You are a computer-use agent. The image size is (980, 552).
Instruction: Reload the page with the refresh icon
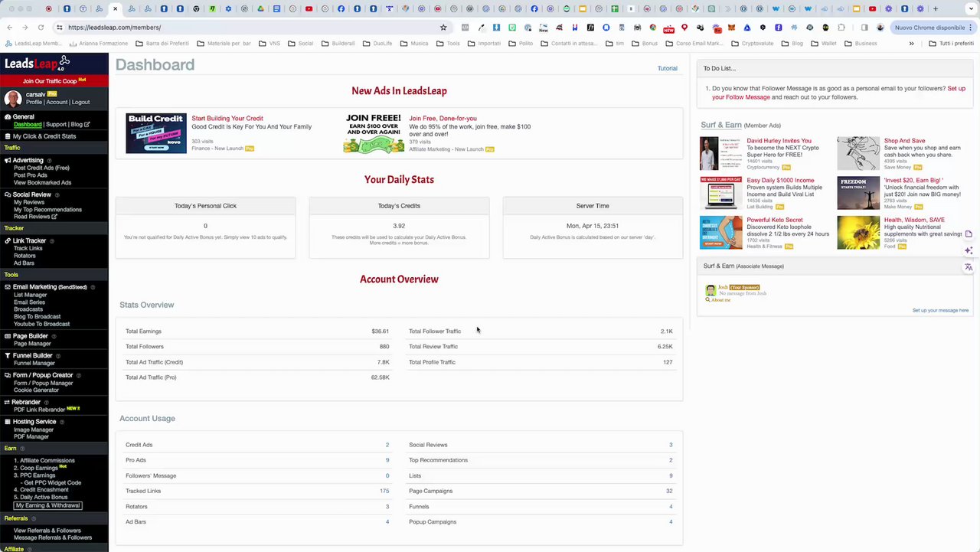[x=41, y=28]
